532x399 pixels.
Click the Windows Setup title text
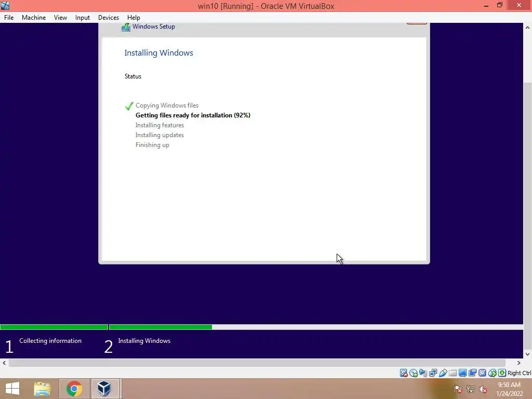154,26
